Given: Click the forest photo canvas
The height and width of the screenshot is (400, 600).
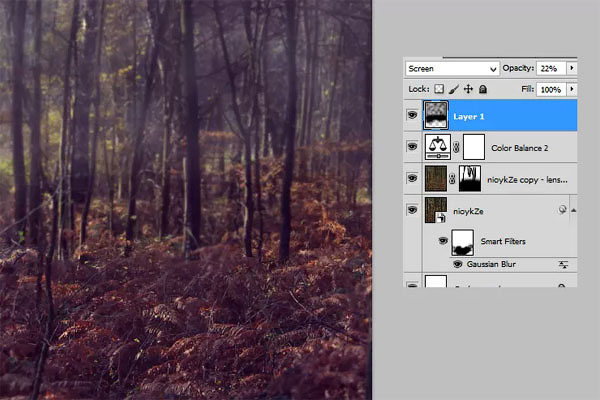Looking at the screenshot, I should click(186, 200).
